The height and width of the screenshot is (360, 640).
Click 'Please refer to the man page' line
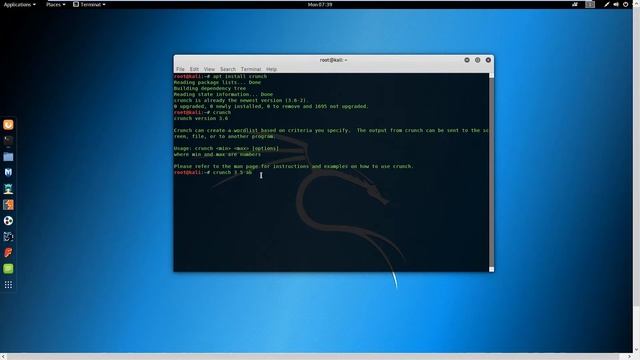[294, 166]
